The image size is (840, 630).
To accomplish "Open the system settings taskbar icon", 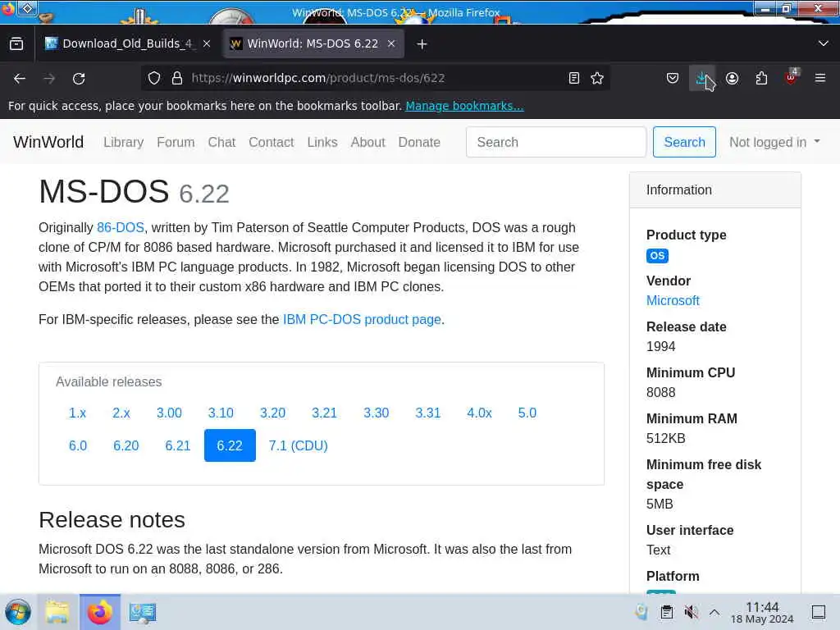I will coord(143,612).
